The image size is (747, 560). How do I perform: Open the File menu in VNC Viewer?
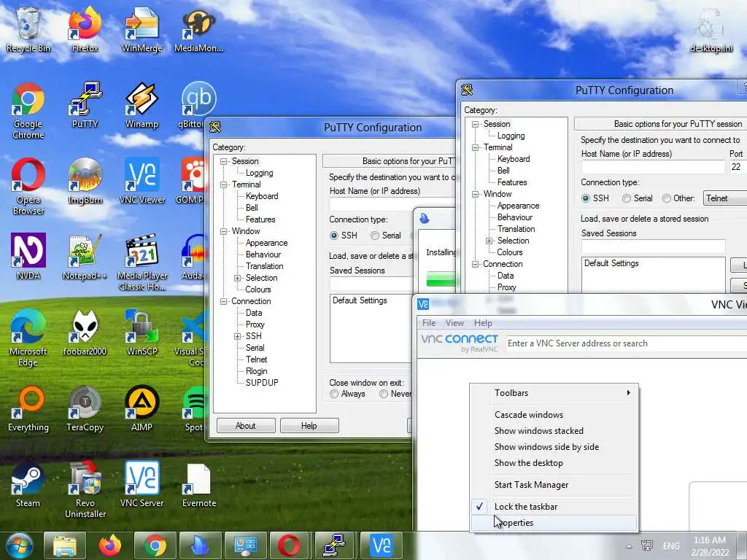[x=429, y=323]
